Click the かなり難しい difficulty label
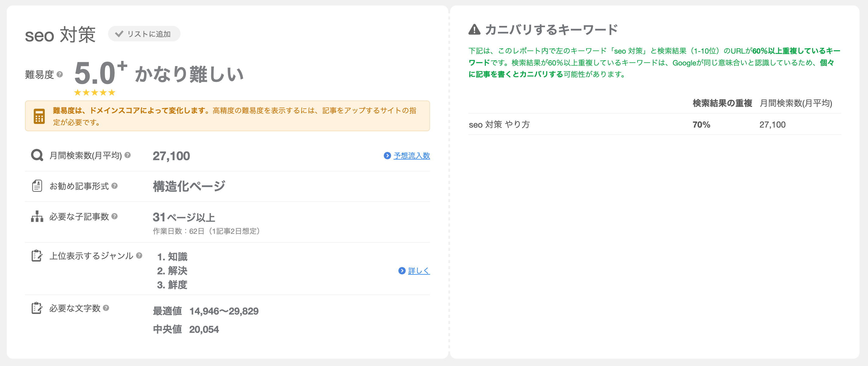 (x=189, y=74)
